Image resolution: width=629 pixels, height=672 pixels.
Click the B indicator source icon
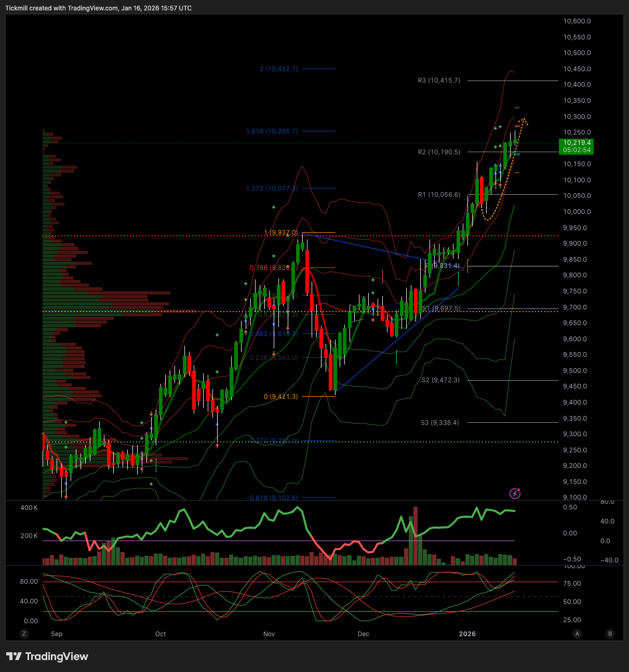coord(609,634)
